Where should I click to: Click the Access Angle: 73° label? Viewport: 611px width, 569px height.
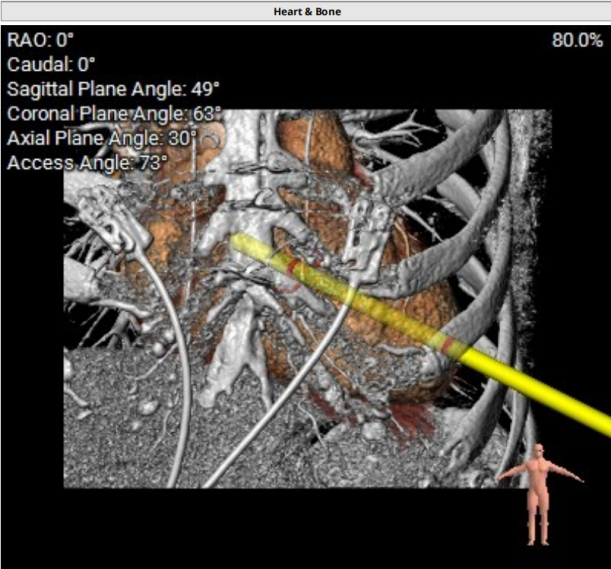86,162
